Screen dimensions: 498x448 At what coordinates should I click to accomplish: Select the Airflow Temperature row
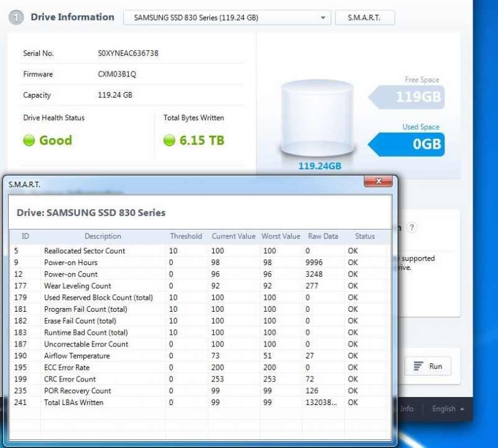199,356
